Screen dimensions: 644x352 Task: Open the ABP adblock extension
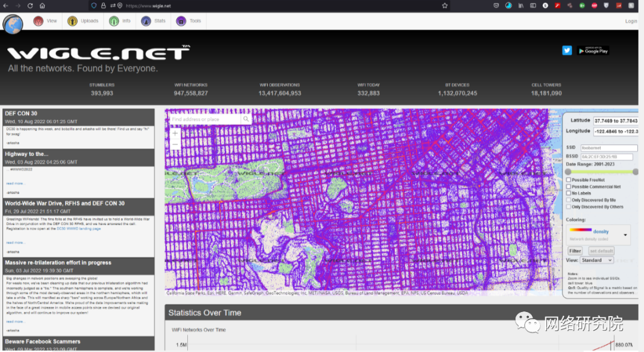tap(595, 6)
